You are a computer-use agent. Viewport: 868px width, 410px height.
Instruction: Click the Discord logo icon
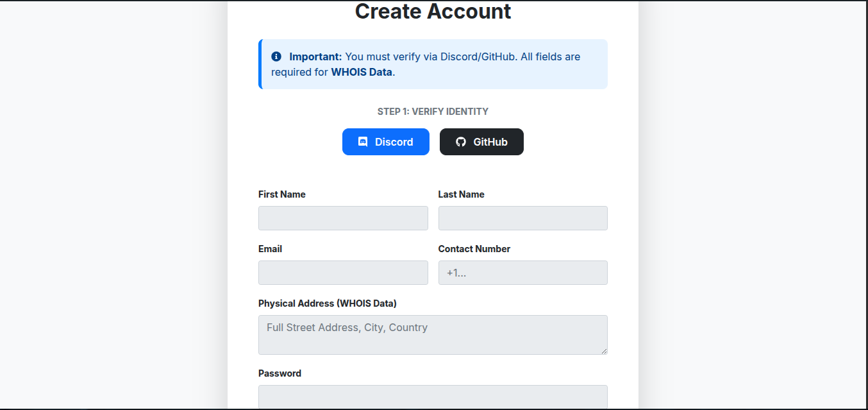click(363, 141)
